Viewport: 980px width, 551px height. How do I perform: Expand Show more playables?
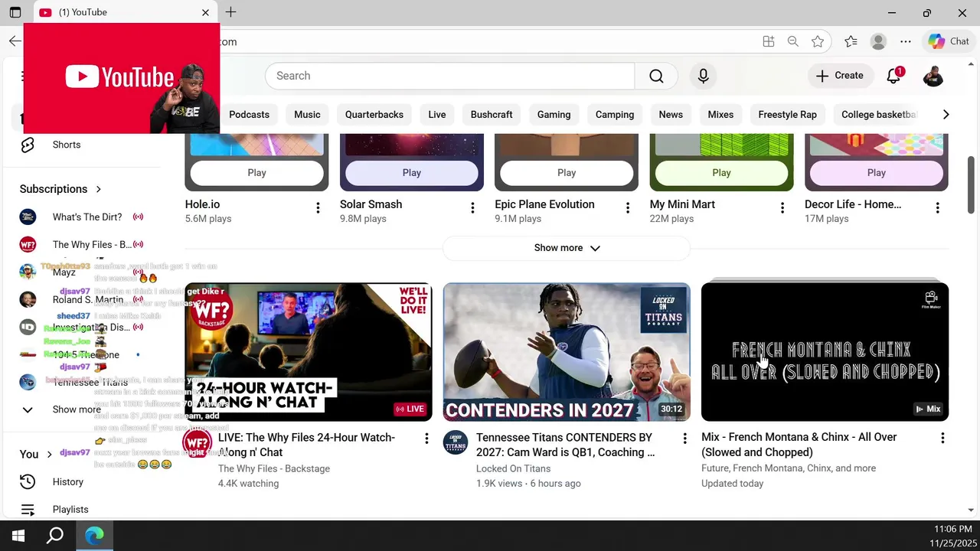click(567, 248)
